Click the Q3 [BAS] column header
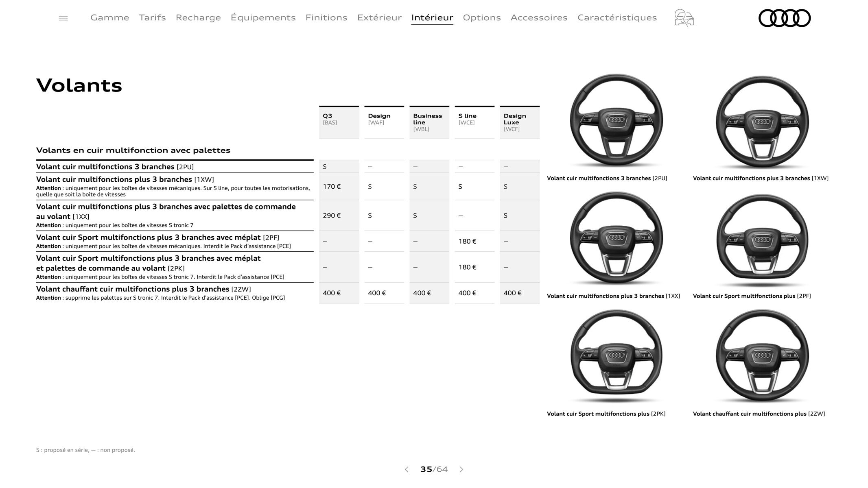 [339, 122]
